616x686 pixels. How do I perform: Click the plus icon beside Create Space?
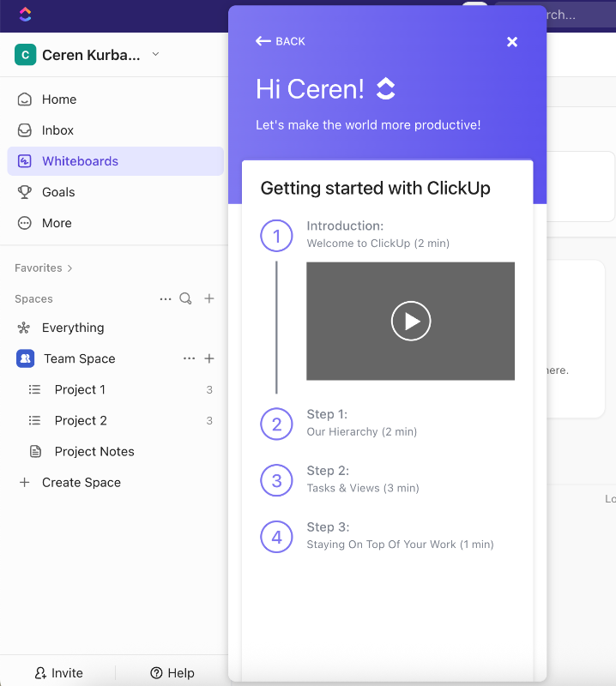point(25,483)
